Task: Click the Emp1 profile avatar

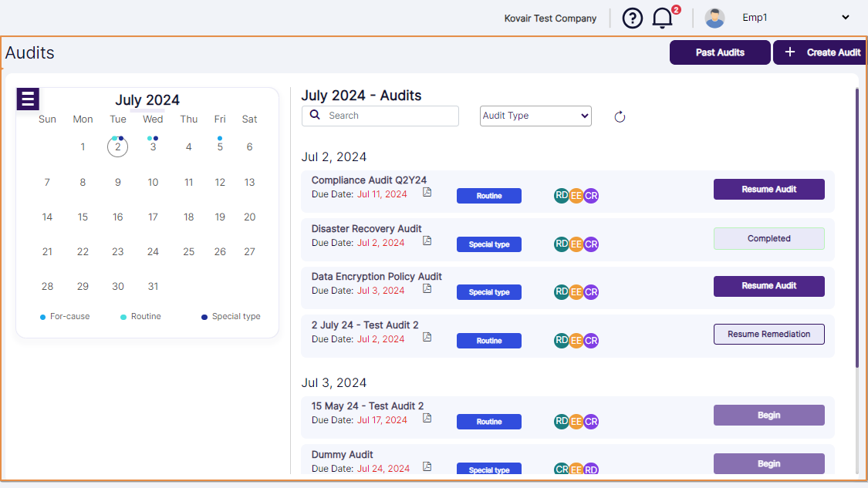Action: click(x=714, y=18)
